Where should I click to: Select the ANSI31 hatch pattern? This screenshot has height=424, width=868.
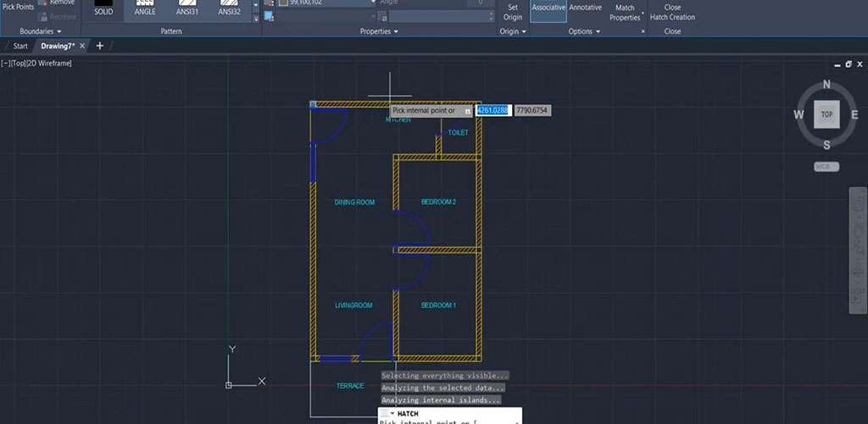click(x=186, y=8)
